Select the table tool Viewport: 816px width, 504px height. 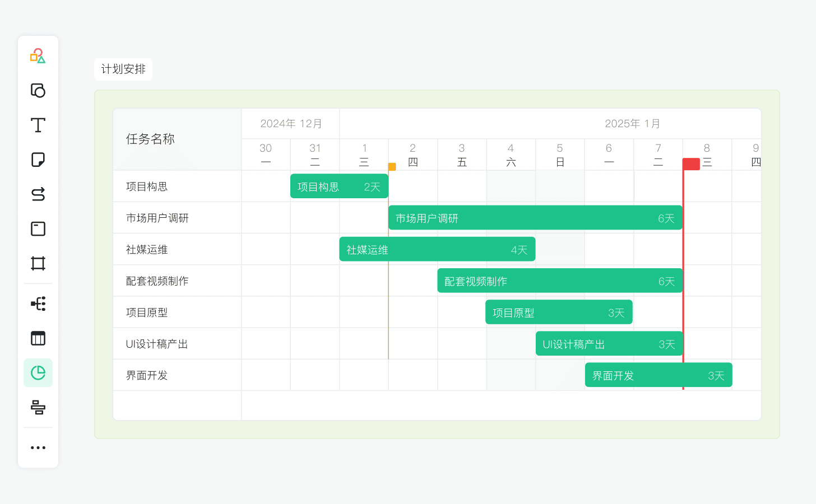coord(38,338)
